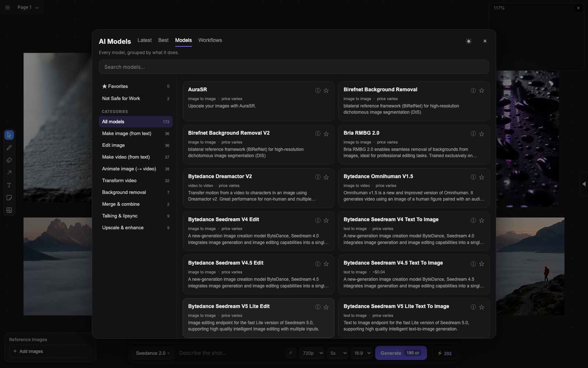Favorite the AuraSR model
Viewport: 588px width, 368px height.
(x=326, y=91)
